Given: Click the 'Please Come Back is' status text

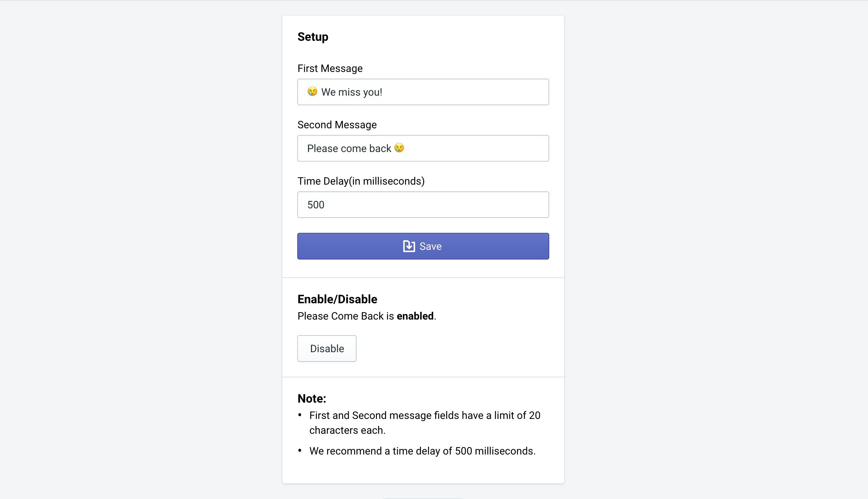Looking at the screenshot, I should click(x=345, y=316).
